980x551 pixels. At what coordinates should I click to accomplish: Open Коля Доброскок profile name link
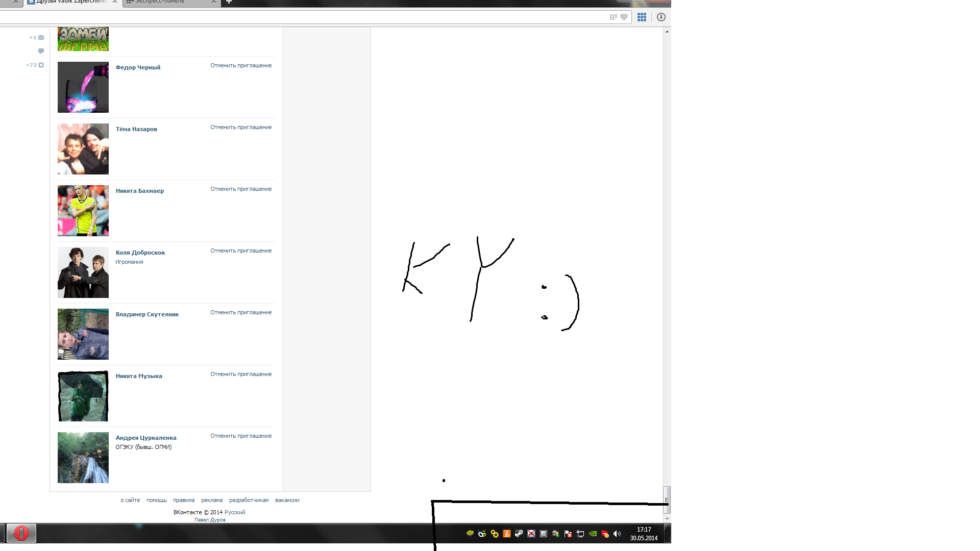point(140,253)
